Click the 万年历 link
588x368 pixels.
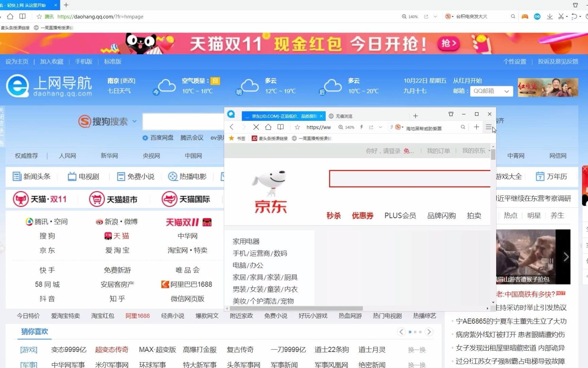(551, 177)
